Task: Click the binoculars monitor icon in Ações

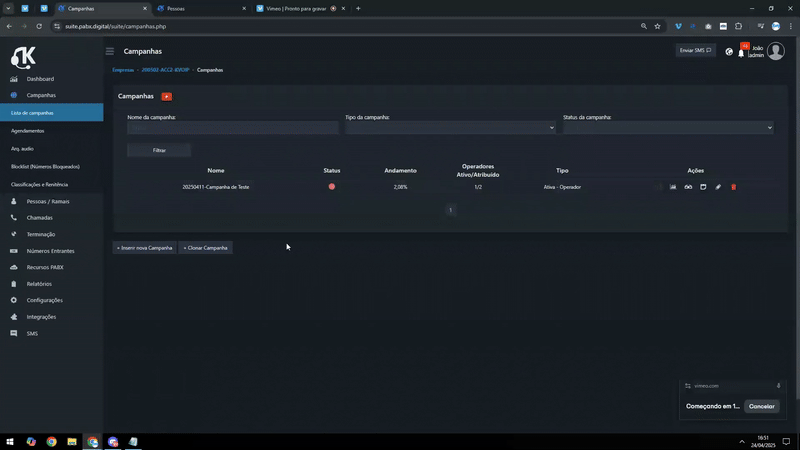Action: pyautogui.click(x=688, y=187)
